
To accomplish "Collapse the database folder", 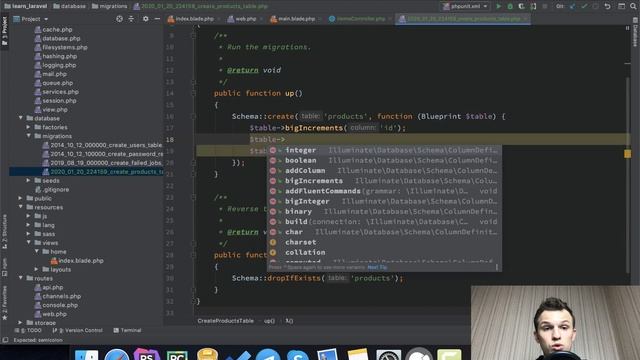I will tap(20, 118).
